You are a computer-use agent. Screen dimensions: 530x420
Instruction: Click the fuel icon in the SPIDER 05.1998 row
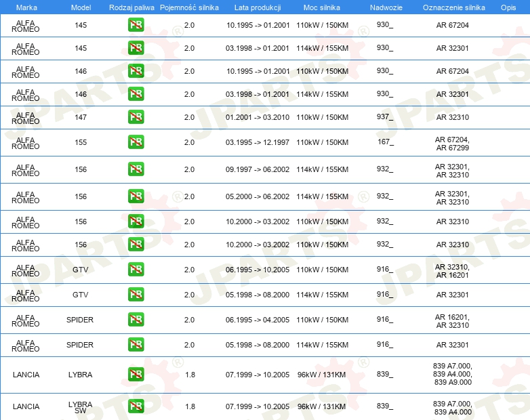[136, 345]
